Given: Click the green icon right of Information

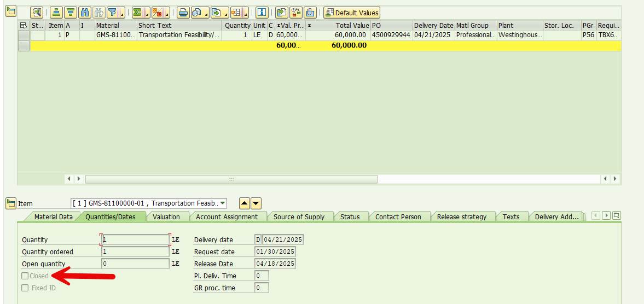Looking at the screenshot, I should tap(282, 13).
